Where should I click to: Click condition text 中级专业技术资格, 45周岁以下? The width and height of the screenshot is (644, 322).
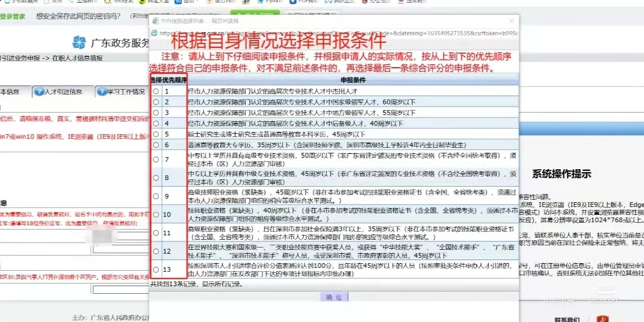click(x=352, y=178)
